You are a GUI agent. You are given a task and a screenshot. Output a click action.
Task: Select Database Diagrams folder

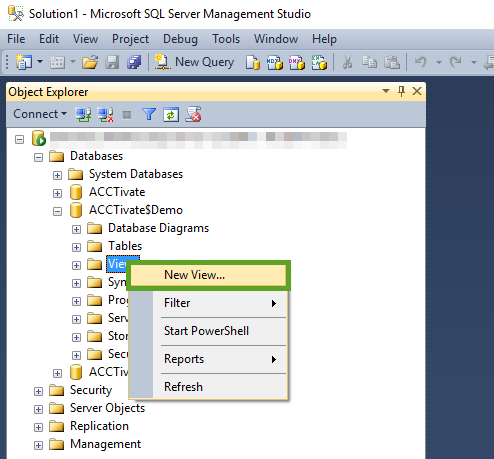[x=158, y=228]
